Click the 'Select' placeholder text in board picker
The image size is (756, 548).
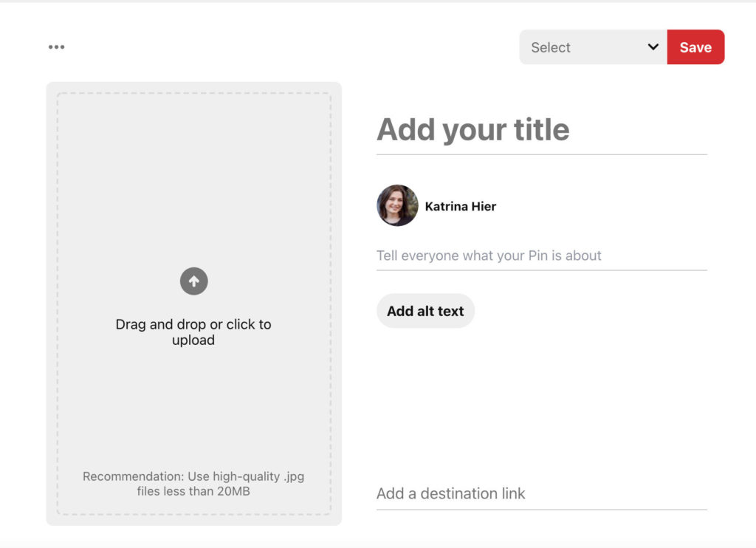point(551,47)
